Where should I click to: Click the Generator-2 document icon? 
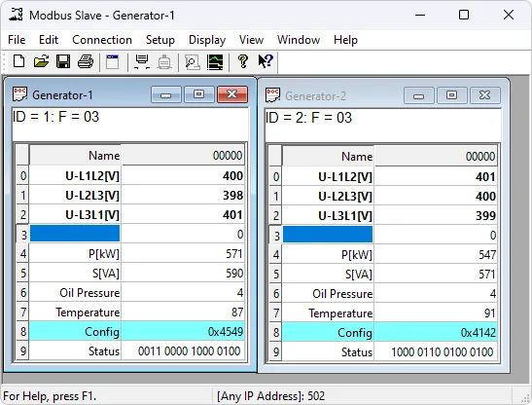tap(272, 95)
